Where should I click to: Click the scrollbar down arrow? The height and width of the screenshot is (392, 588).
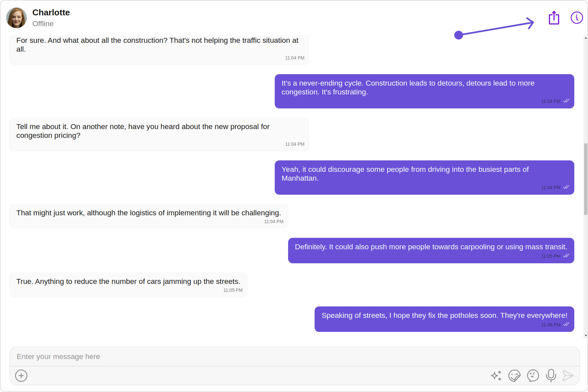(x=586, y=335)
